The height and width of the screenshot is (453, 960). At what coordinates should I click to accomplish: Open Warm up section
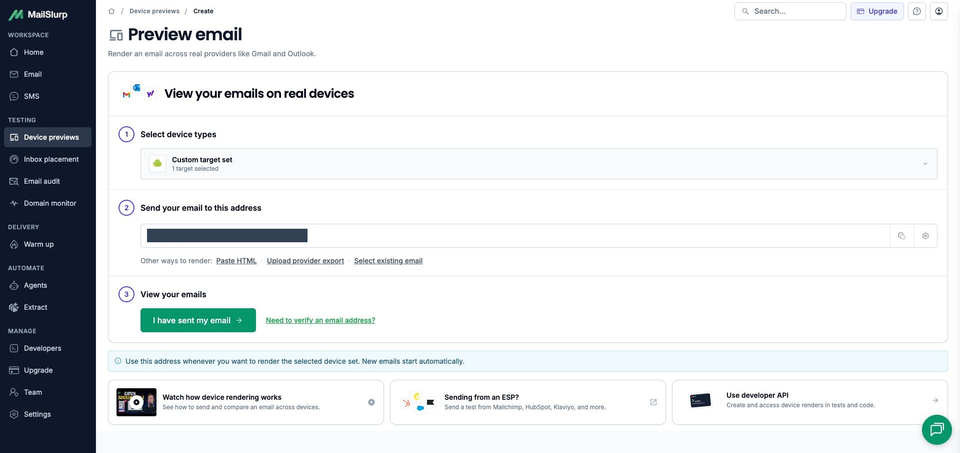[48, 244]
